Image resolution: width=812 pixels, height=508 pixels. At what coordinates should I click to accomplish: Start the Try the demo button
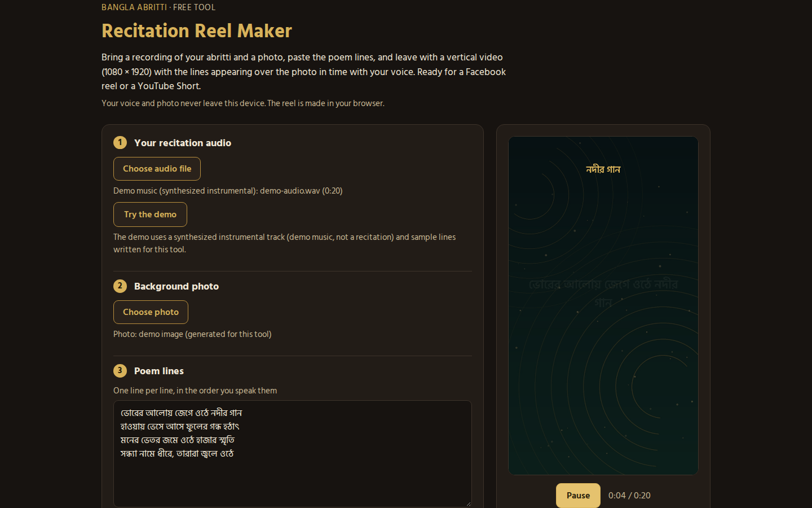point(150,214)
